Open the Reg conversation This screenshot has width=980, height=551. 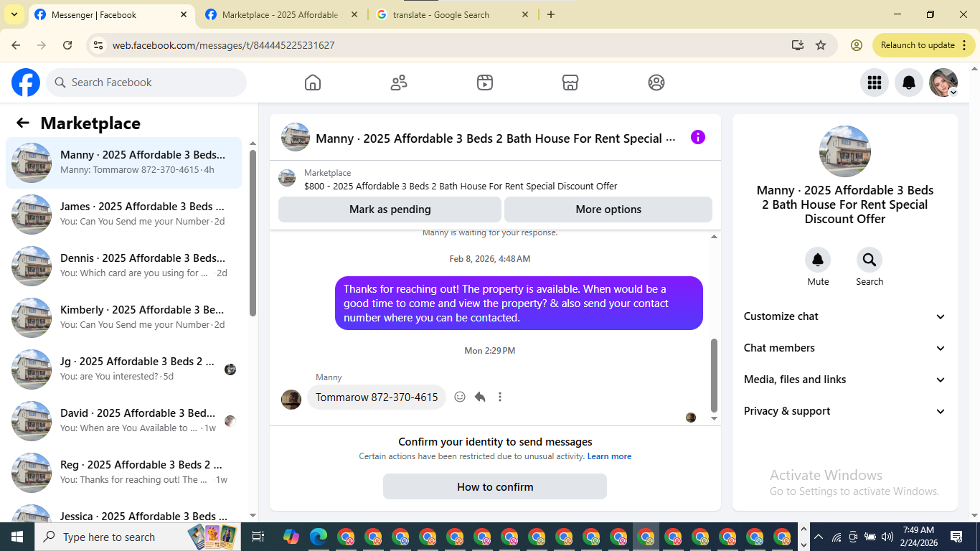(x=124, y=472)
